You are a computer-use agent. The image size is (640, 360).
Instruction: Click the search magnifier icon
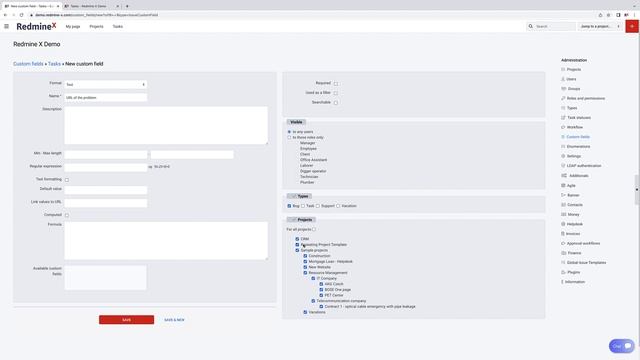click(531, 26)
